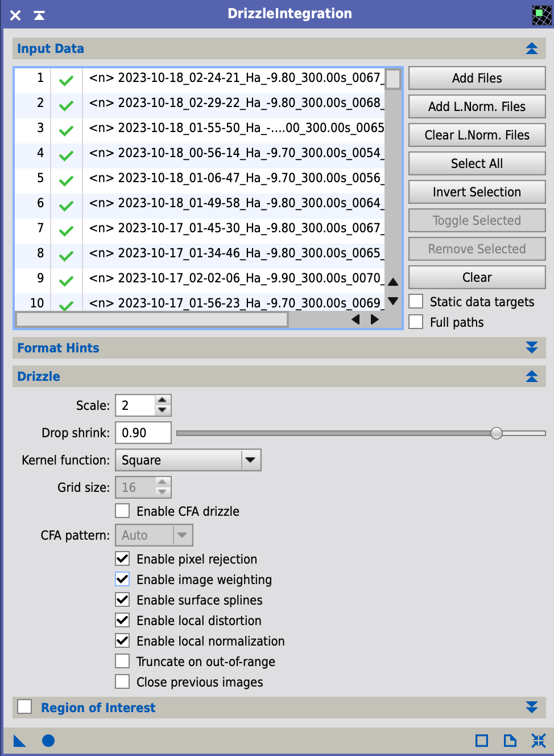Toggle green check mark for file 3

coord(67,131)
